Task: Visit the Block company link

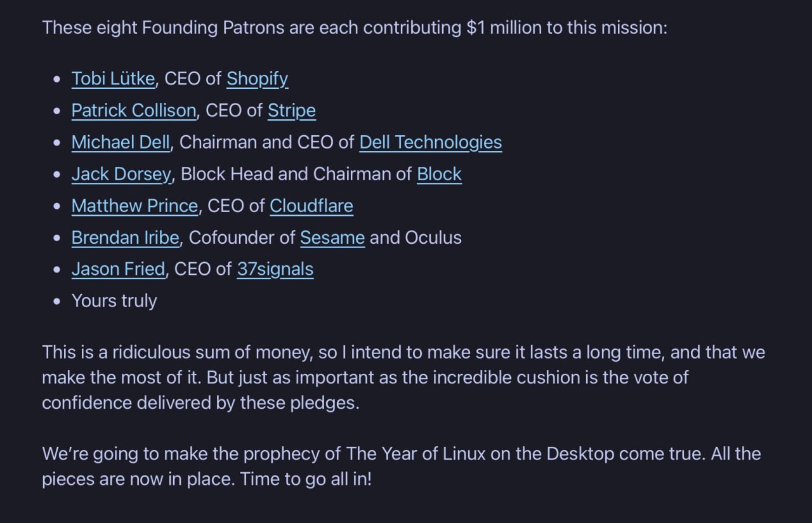Action: coord(439,174)
